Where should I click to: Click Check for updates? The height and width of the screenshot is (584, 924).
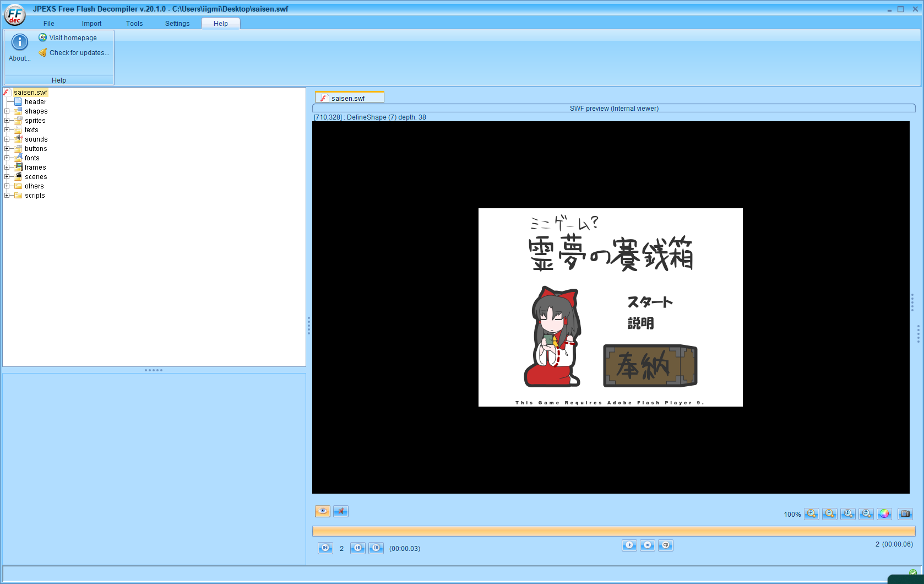click(74, 52)
